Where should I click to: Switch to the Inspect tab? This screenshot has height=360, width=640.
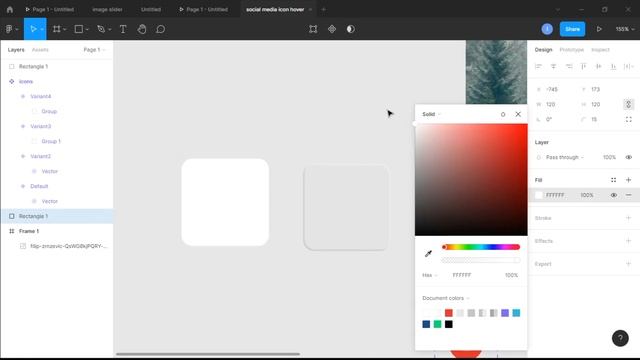tap(600, 50)
